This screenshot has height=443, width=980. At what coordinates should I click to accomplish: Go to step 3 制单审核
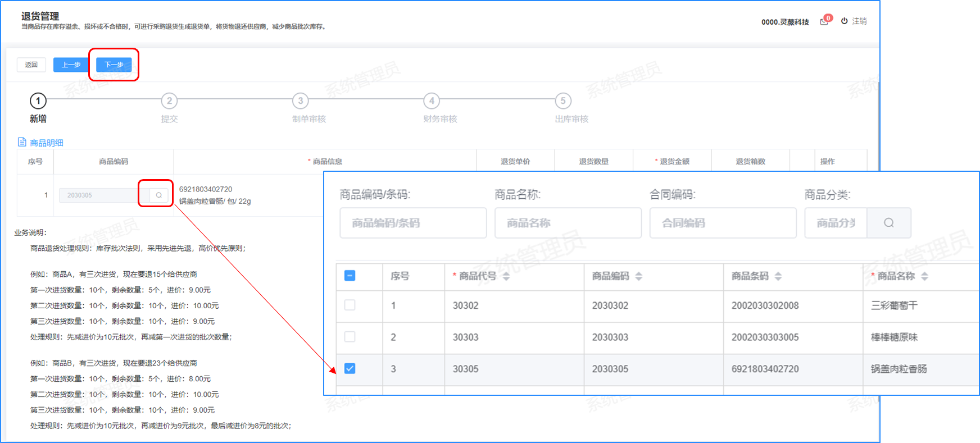pyautogui.click(x=301, y=101)
